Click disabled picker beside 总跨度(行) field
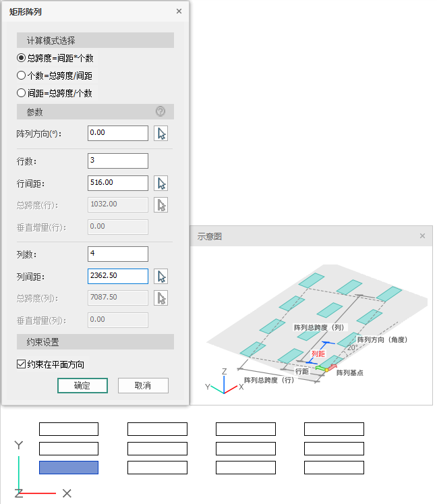The height and width of the screenshot is (504, 437). tap(161, 205)
